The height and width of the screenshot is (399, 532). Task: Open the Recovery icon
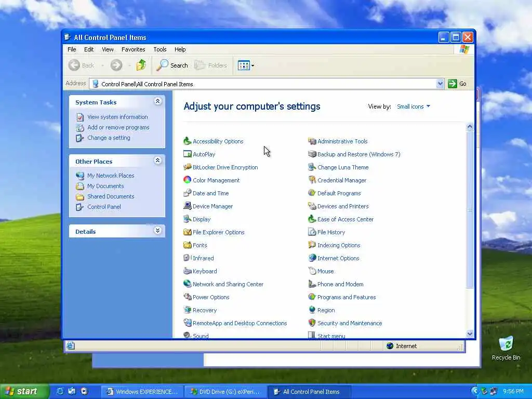(x=187, y=310)
